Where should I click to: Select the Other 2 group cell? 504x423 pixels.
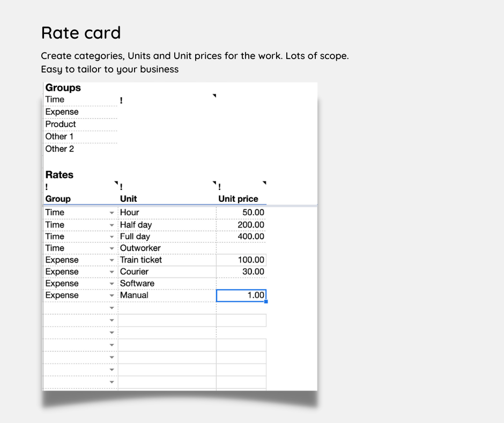[x=79, y=149]
